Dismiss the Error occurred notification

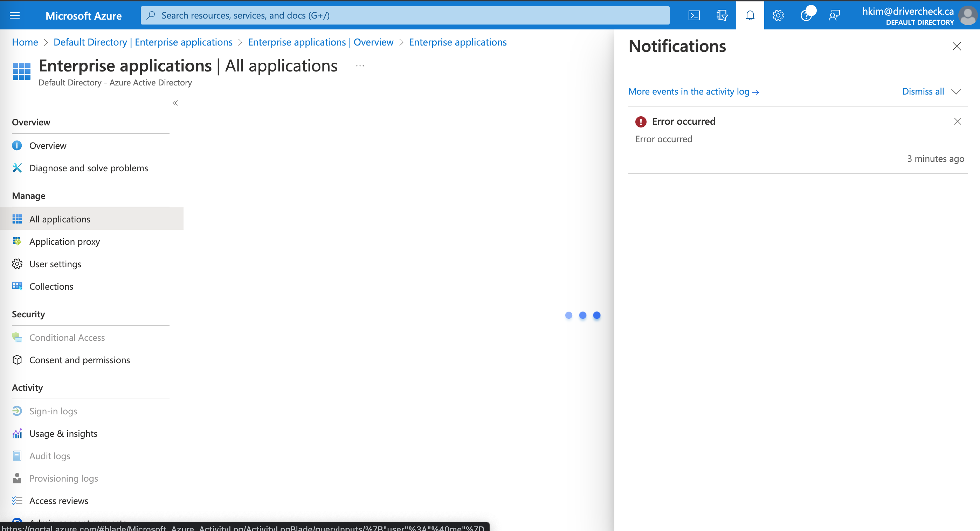[958, 121]
